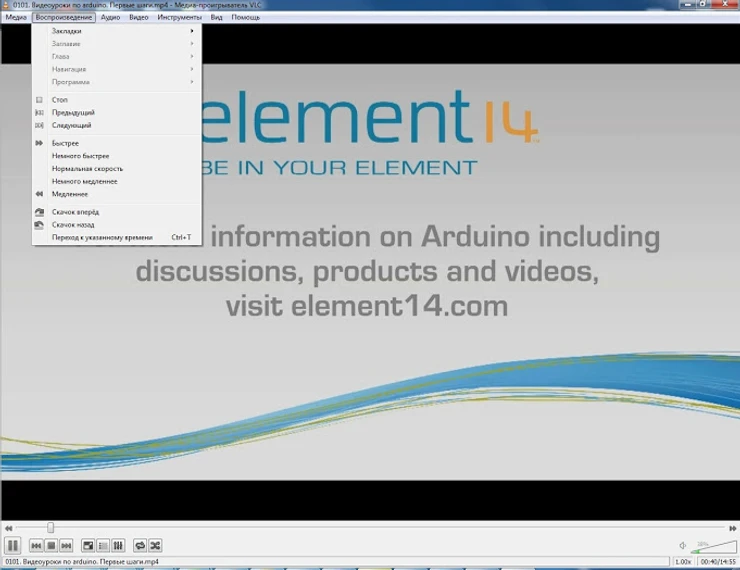
Task: Click the next media toolbar button
Action: pyautogui.click(x=67, y=546)
